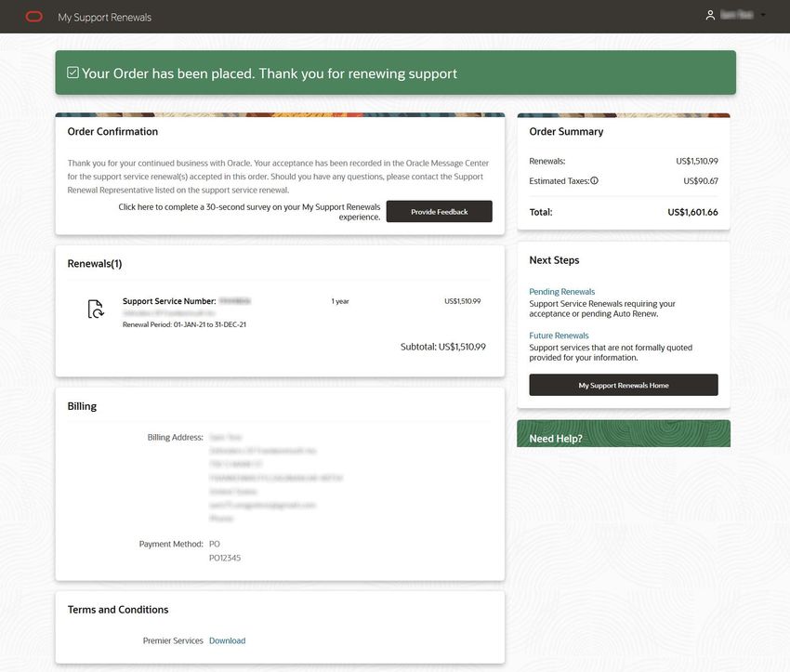Click the Estimated Taxes info icon
790x672 pixels.
[x=595, y=180]
